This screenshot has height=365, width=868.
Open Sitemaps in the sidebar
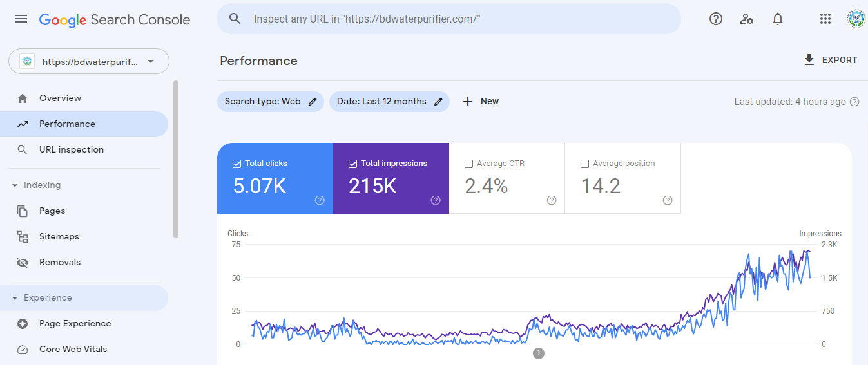pyautogui.click(x=59, y=237)
